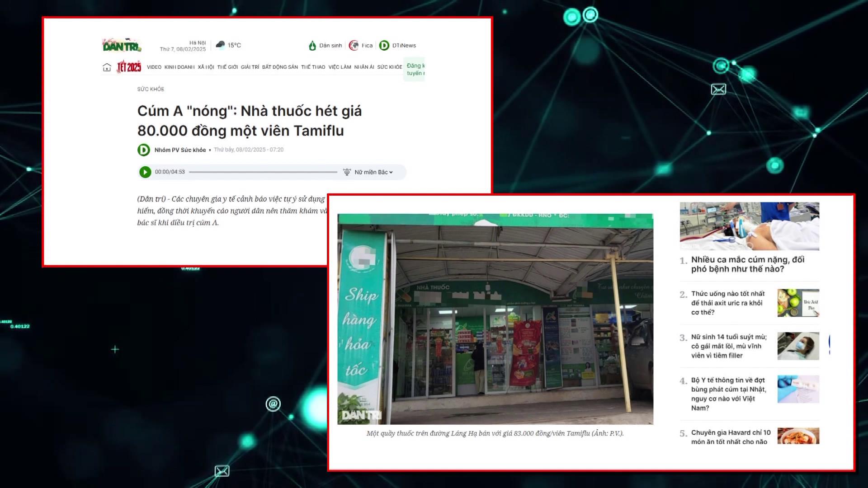
Task: Open the uric acid drinks article thumbnail
Action: [x=798, y=303]
